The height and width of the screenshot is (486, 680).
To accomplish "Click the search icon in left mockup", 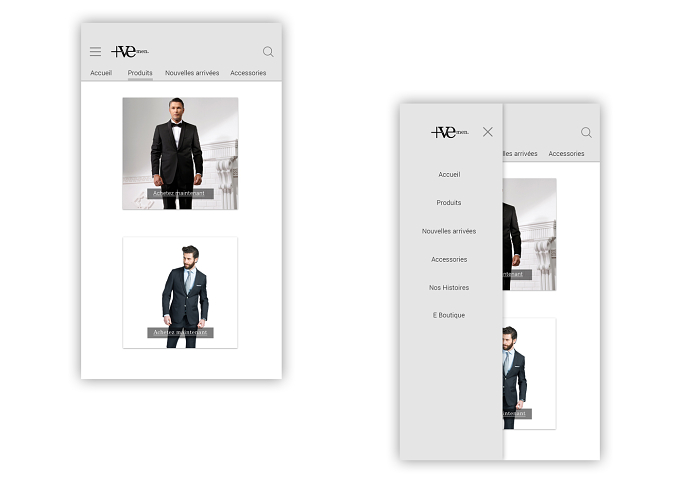I will pyautogui.click(x=268, y=52).
